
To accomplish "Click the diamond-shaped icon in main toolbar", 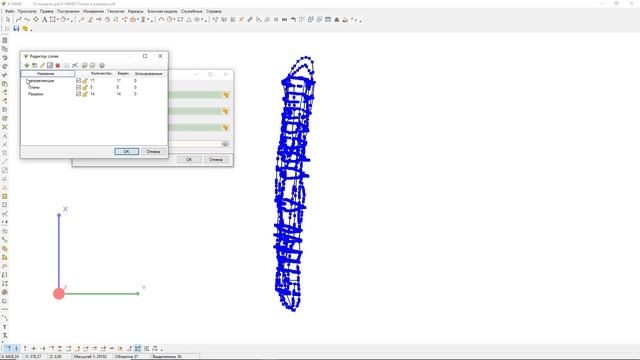I will click(36, 20).
